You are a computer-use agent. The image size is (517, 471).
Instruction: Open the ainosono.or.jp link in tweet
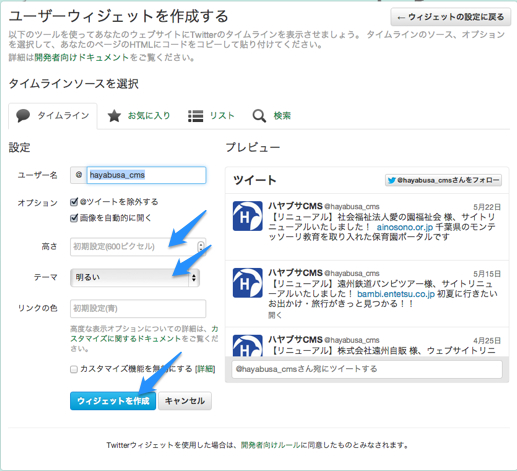click(x=405, y=227)
